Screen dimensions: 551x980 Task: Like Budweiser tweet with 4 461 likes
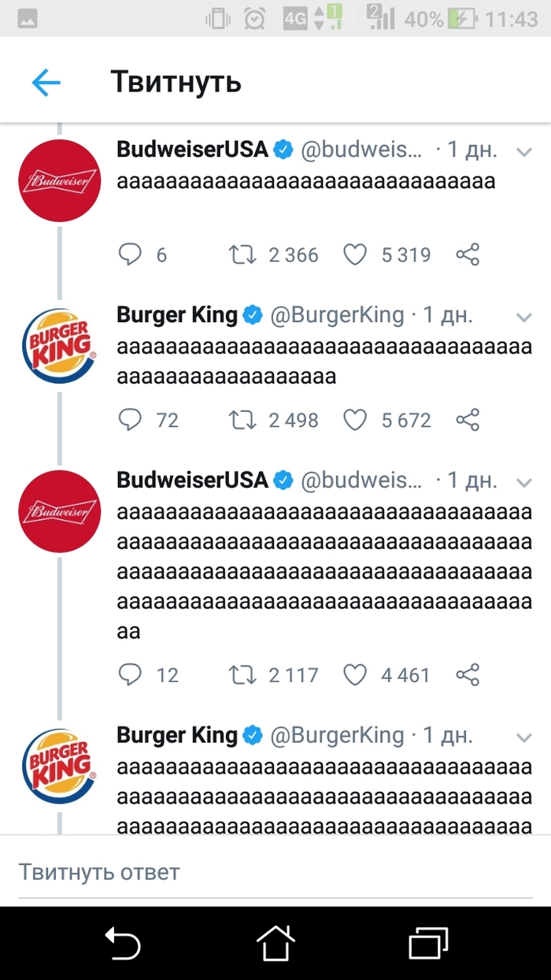click(x=356, y=674)
